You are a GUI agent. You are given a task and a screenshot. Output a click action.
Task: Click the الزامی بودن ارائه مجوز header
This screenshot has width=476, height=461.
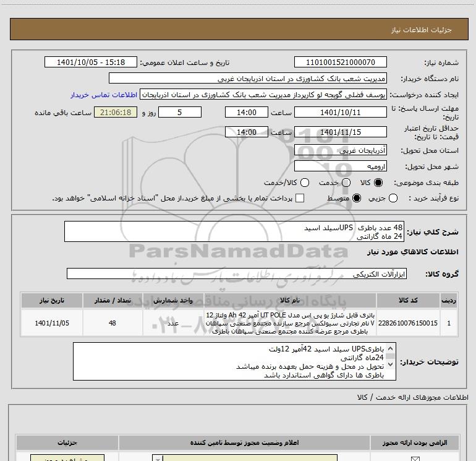point(415,442)
